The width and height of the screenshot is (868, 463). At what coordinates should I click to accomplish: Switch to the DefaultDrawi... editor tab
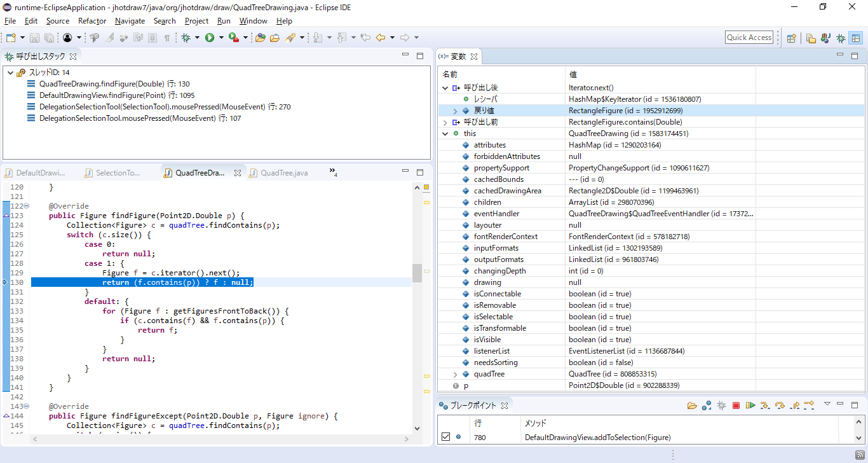pyautogui.click(x=41, y=173)
